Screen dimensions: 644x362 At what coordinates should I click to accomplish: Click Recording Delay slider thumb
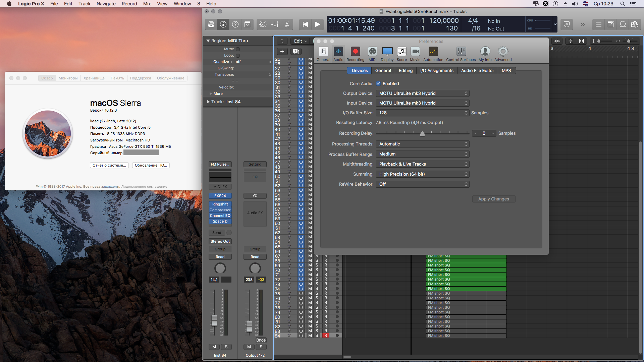[x=422, y=134]
